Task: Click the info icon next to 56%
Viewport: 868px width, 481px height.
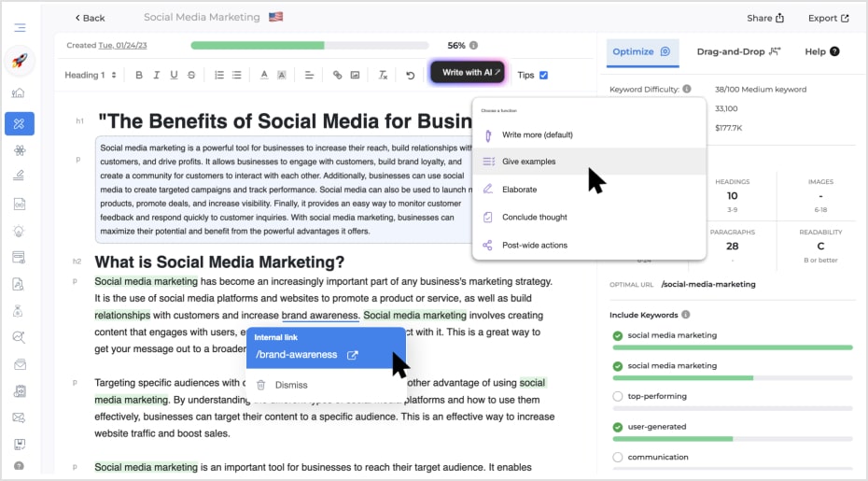Action: coord(474,46)
